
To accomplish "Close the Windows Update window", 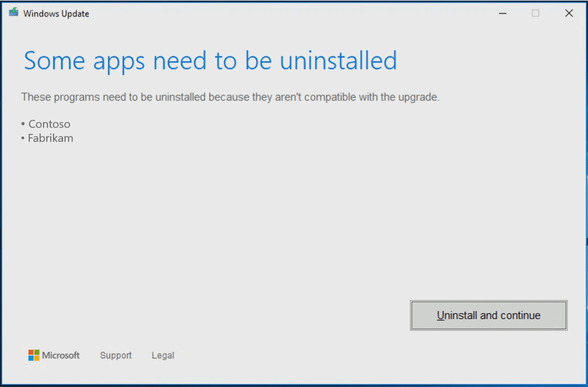I will click(569, 14).
